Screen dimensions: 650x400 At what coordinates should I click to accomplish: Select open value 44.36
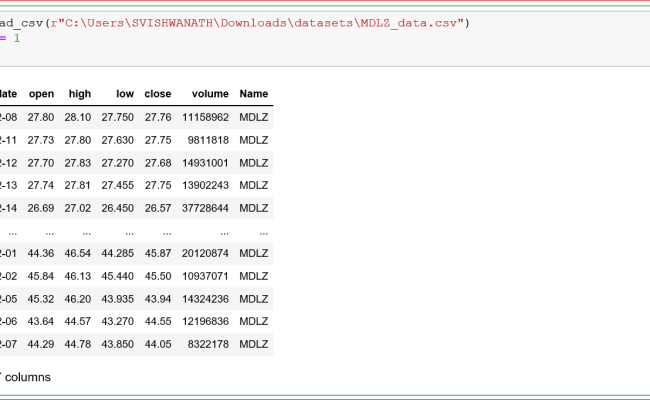point(41,253)
